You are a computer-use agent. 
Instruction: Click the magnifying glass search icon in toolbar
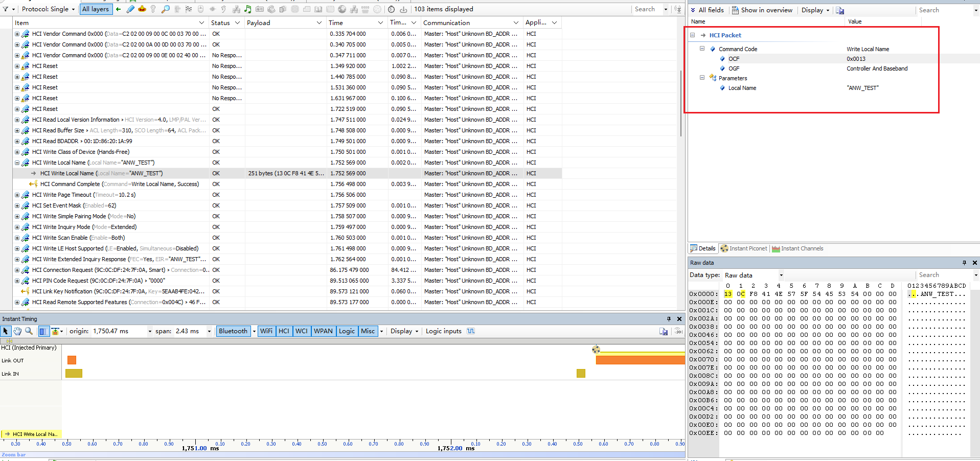pos(166,9)
